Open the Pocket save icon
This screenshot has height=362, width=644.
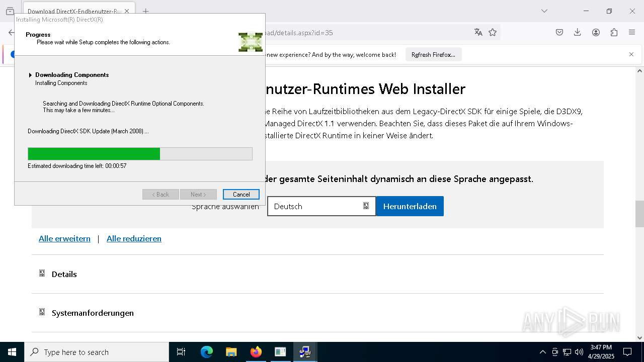coord(559,32)
